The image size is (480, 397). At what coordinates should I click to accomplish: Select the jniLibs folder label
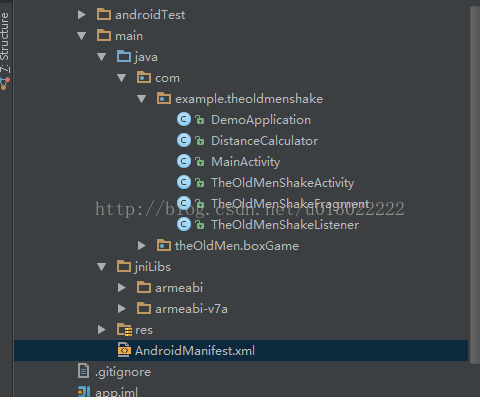coord(153,267)
